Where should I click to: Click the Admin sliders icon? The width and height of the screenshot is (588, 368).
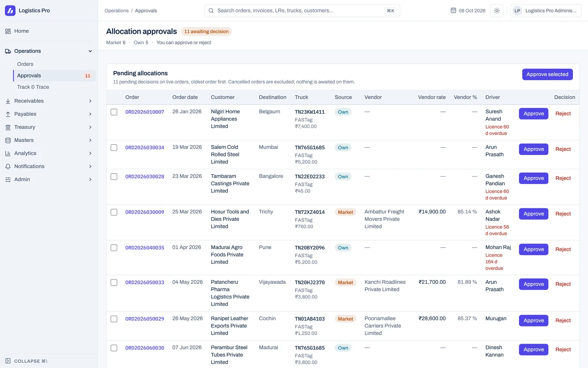tap(8, 180)
